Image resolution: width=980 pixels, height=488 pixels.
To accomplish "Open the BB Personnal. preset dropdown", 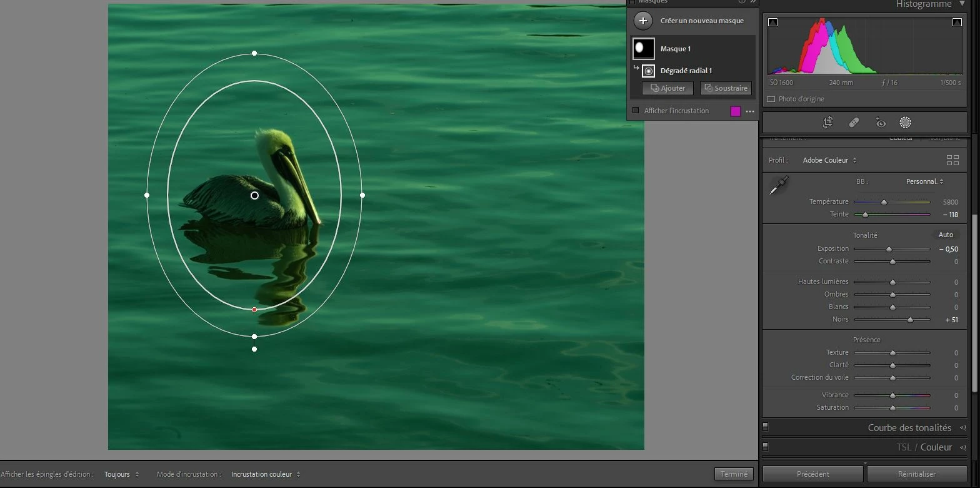I will click(x=924, y=181).
